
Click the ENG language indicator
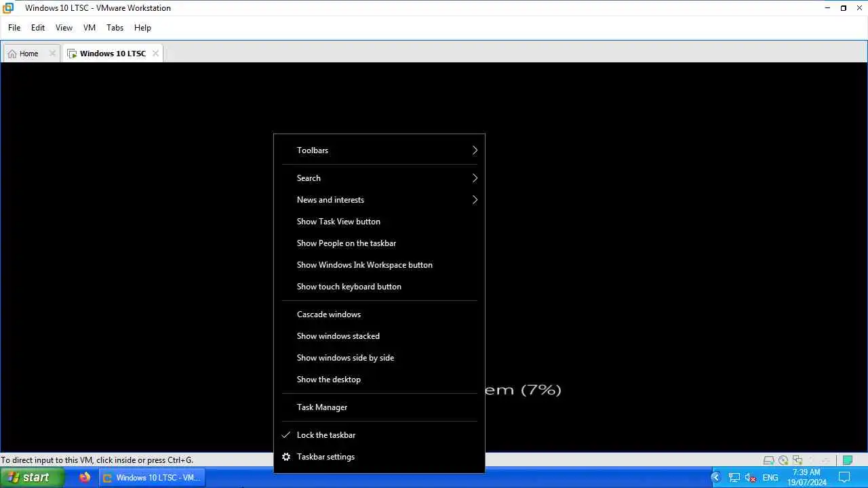[770, 478]
